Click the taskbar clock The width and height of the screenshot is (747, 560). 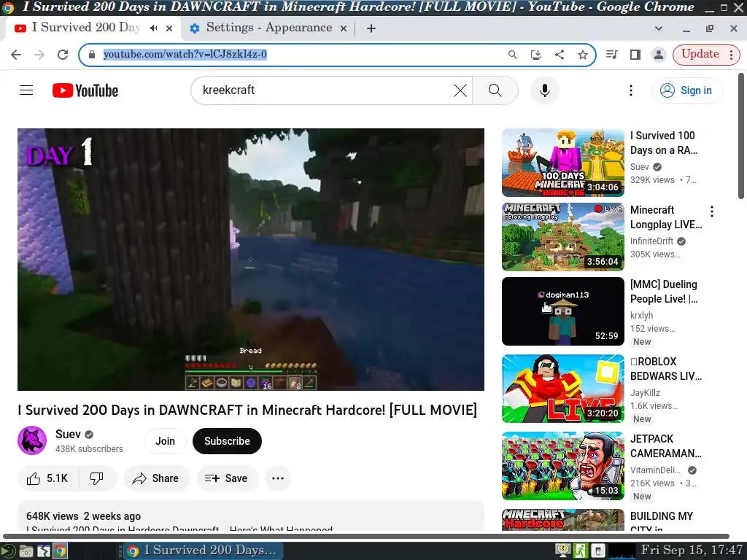click(x=692, y=550)
